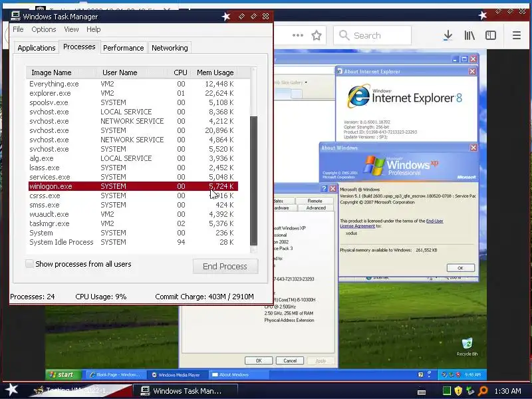
Task: Select Windows Media Player in the XP taskbar
Action: tap(176, 374)
